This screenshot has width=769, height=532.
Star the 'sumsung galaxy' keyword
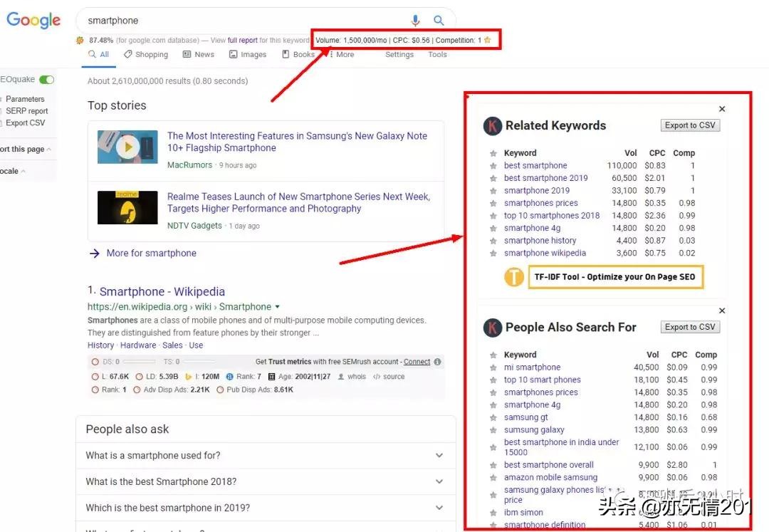click(x=493, y=430)
